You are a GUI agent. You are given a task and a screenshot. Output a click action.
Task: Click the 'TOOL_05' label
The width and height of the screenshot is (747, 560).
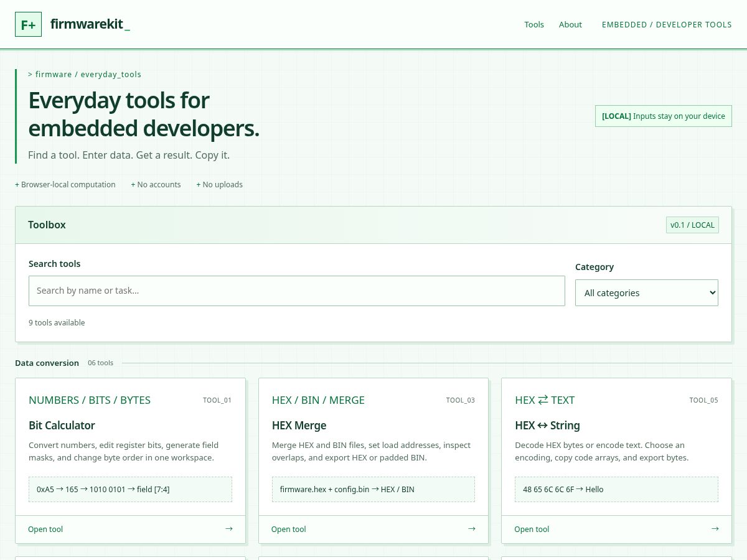pos(703,400)
